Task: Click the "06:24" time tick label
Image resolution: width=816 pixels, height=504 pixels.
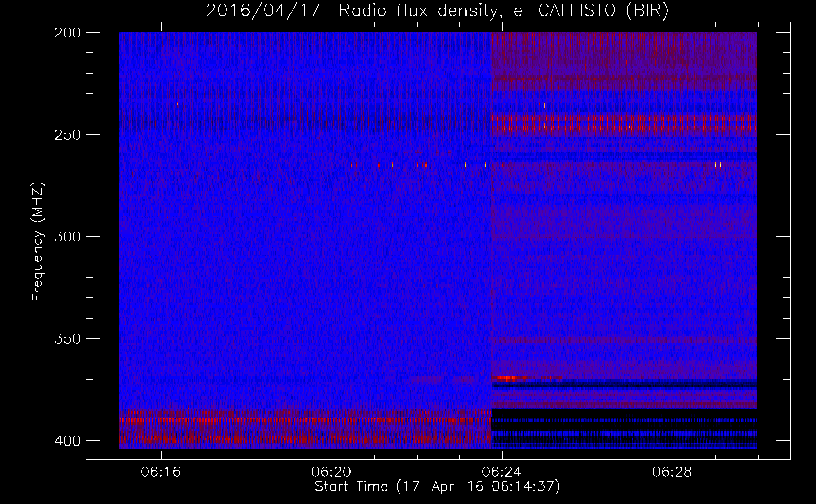Action: 502,472
